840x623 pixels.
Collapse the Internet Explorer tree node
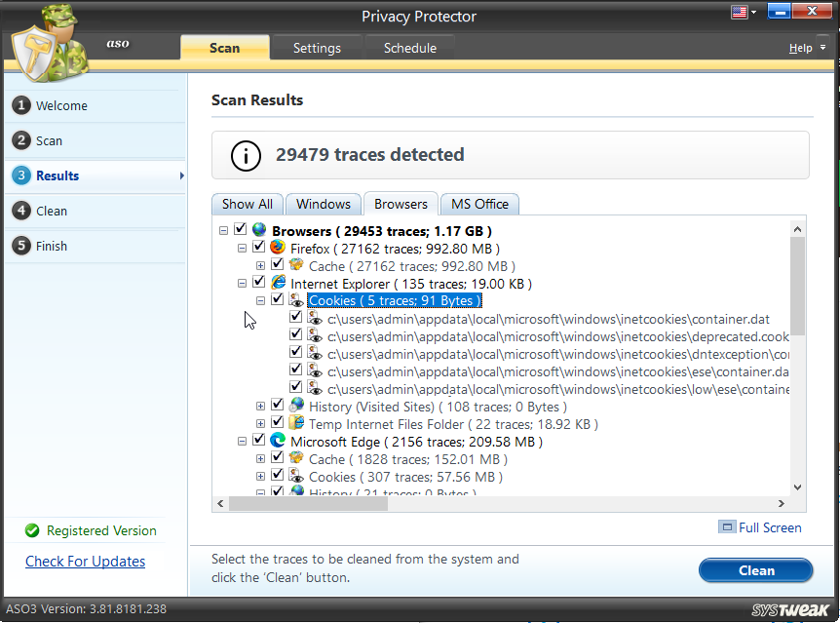tap(242, 283)
